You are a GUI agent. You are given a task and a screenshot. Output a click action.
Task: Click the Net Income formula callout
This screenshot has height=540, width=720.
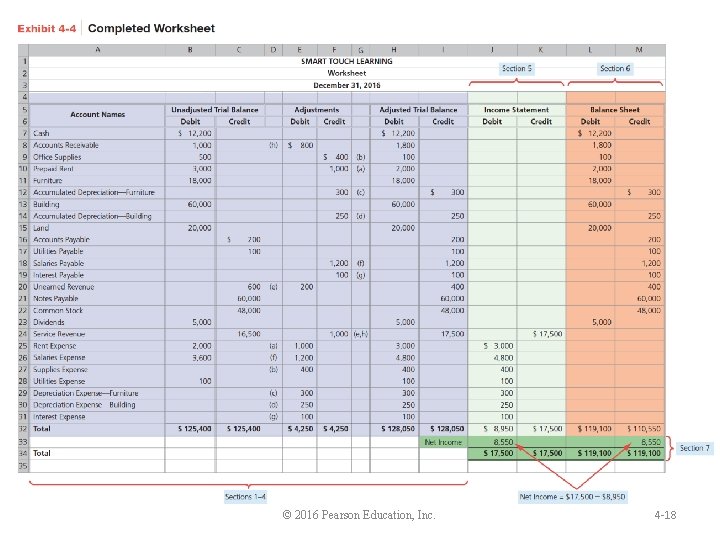573,496
